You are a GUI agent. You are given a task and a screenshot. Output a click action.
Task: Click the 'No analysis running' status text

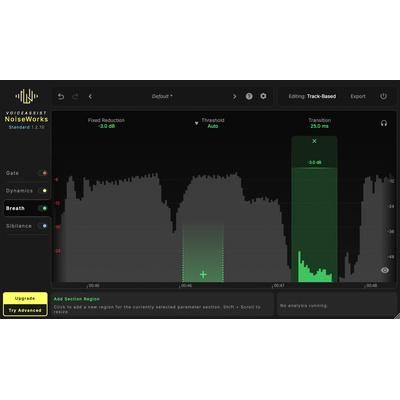click(304, 306)
